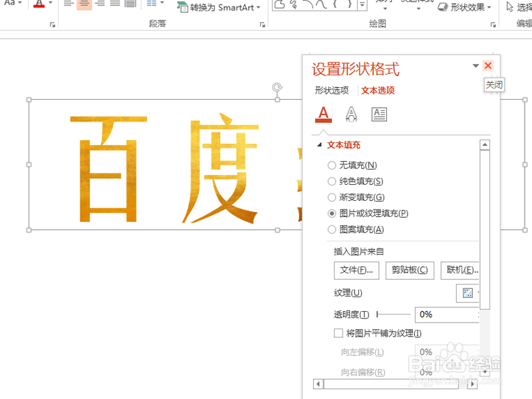Click the pane's horizontal scroll left arrow

318,384
